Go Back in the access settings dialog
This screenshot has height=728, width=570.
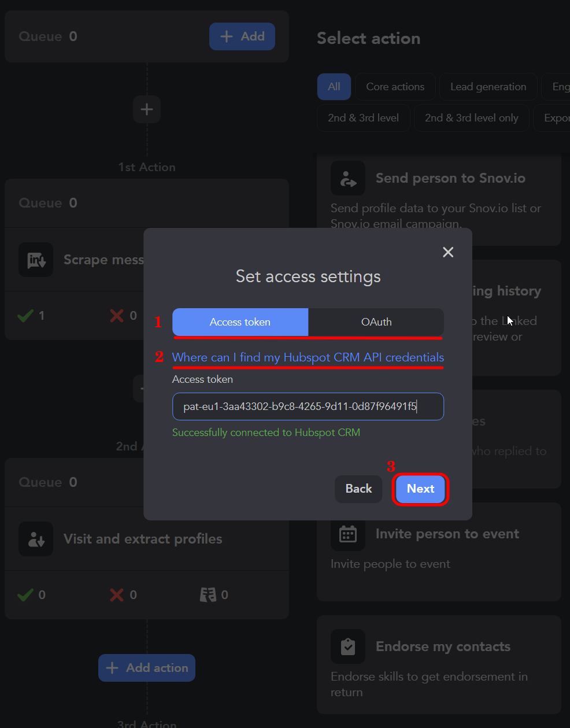click(x=358, y=489)
